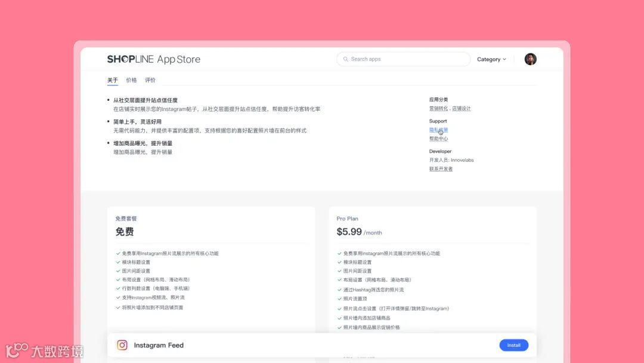Click the Pro Plan 照片墙内商品展示促销价格 feature

[x=371, y=328]
